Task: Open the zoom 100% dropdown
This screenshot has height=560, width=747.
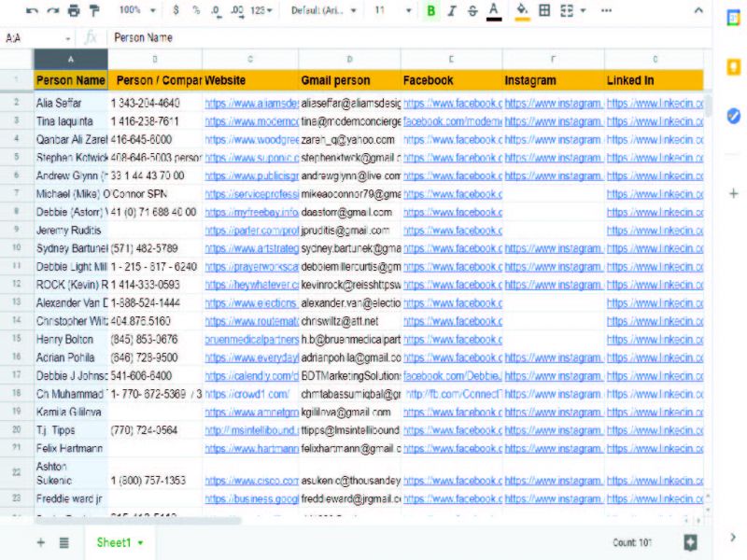Action: click(x=136, y=10)
